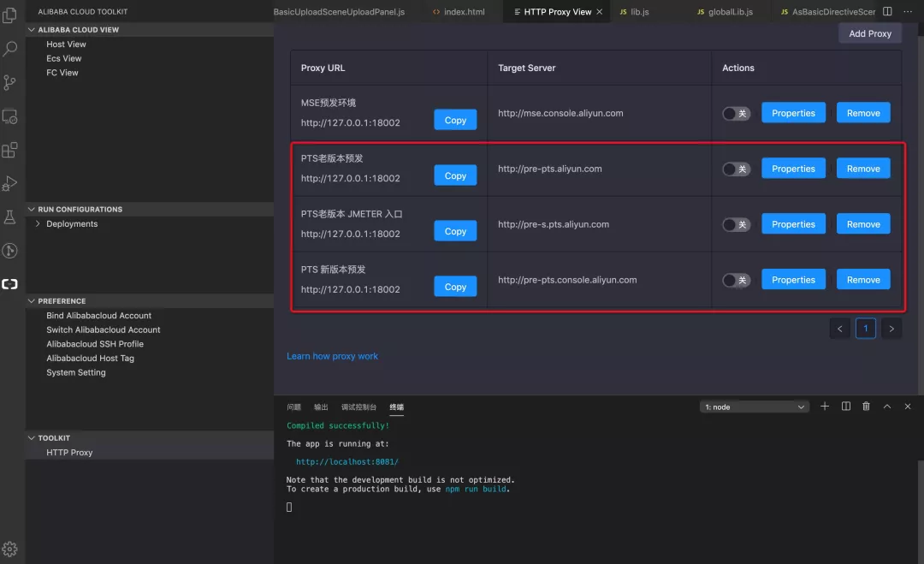Viewport: 924px width, 564px height.
Task: Open the terminal selector dropdown '1: node'
Action: click(755, 407)
